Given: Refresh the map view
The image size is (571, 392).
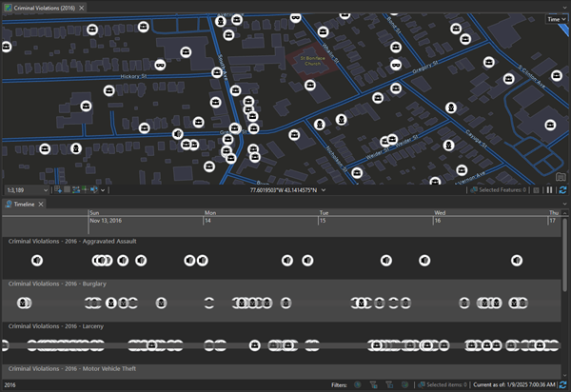Looking at the screenshot, I should (562, 190).
